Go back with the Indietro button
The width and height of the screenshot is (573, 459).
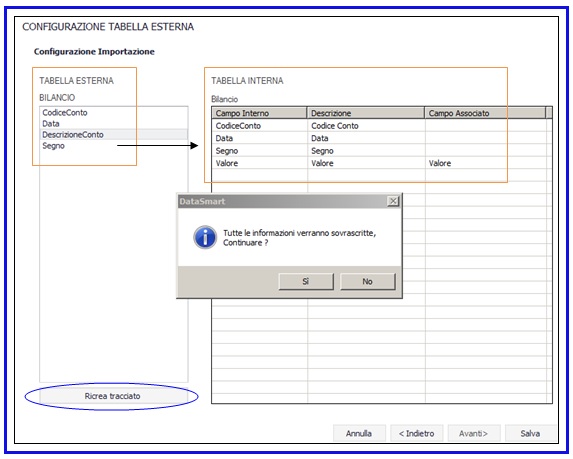click(417, 433)
